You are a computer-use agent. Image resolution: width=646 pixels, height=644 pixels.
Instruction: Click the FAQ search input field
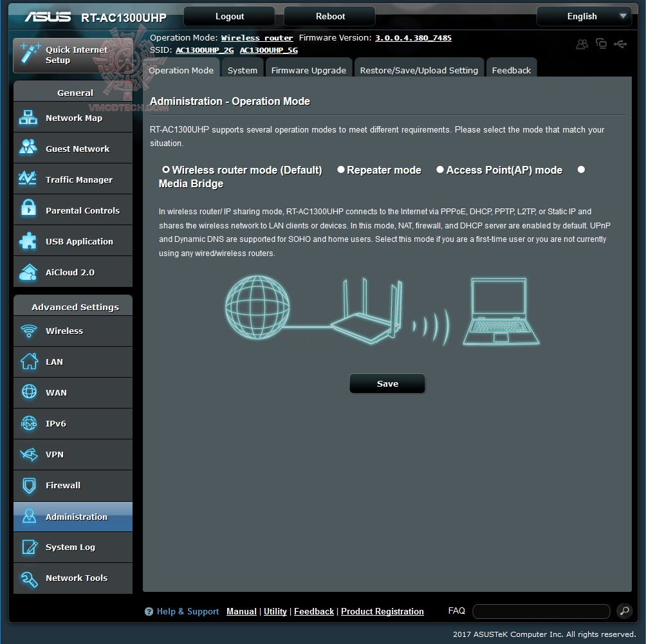click(x=541, y=611)
